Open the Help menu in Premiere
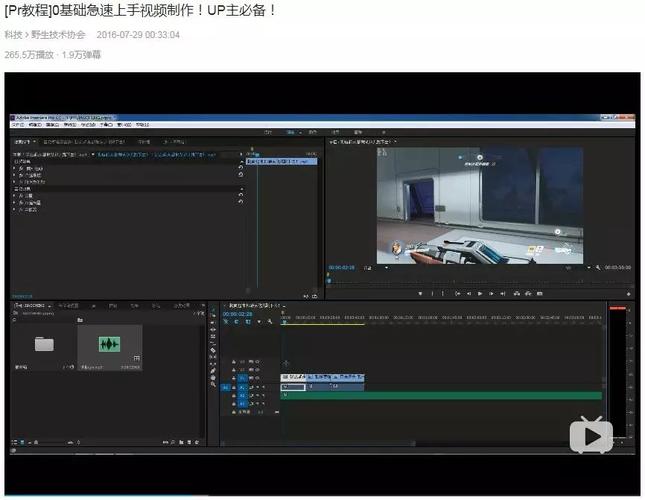Viewport: 645px width, 500px height. click(x=142, y=124)
